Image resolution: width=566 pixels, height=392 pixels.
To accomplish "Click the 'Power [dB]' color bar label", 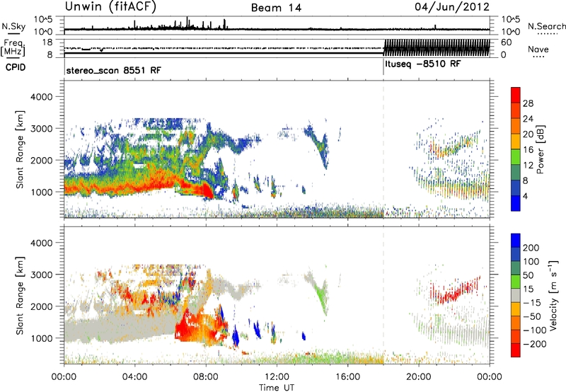I will 540,149.
